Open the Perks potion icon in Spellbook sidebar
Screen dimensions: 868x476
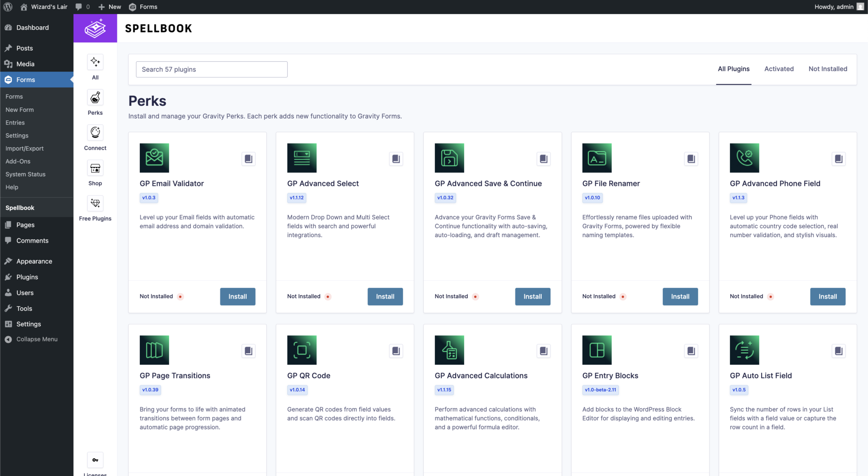(95, 98)
